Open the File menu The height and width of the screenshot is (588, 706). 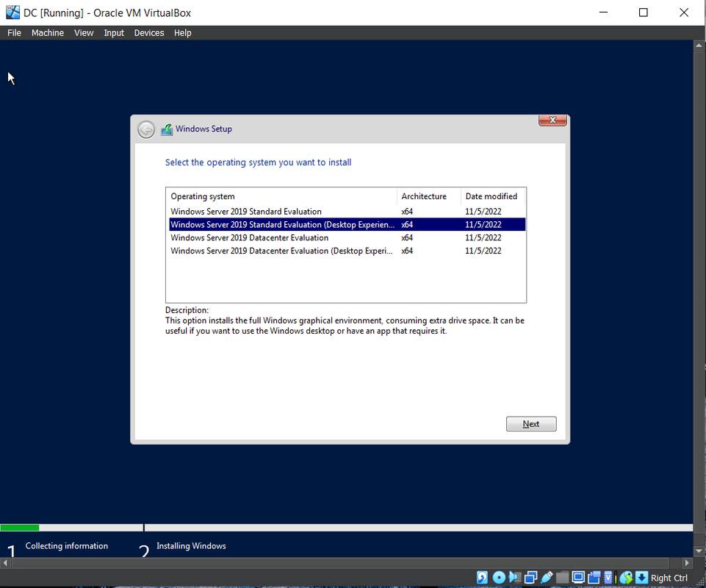tap(15, 33)
